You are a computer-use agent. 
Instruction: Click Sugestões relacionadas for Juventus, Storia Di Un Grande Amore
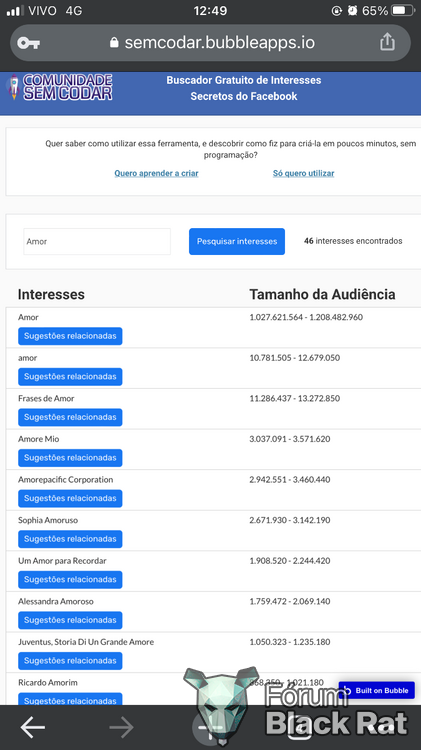tap(70, 661)
